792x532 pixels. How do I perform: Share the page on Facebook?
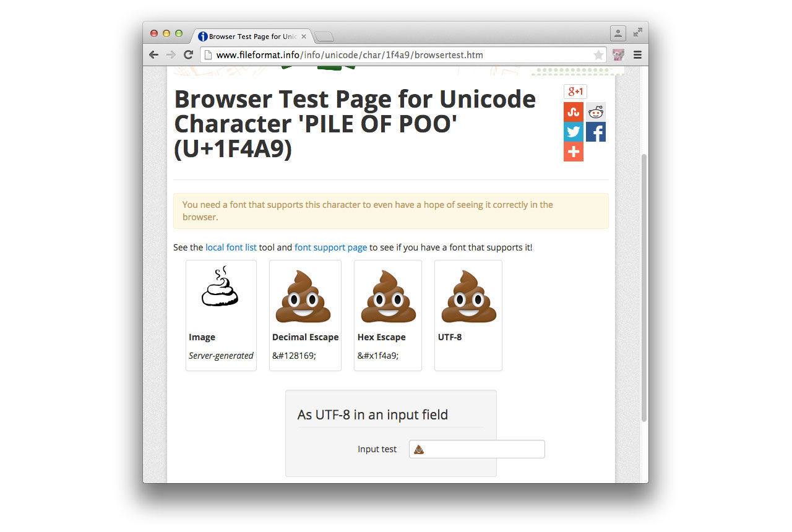[x=595, y=131]
